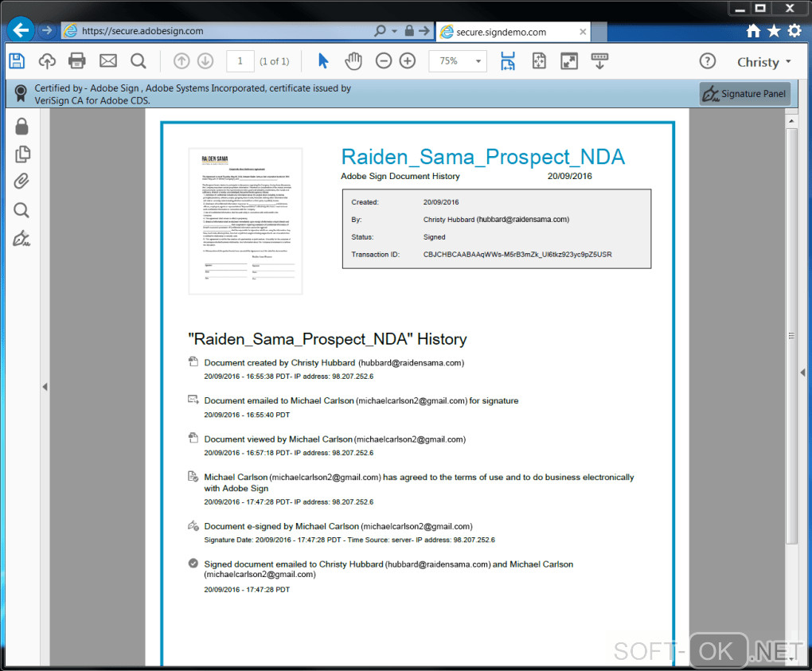Image resolution: width=812 pixels, height=671 pixels.
Task: Choose the Hand pan tool
Action: tap(353, 61)
